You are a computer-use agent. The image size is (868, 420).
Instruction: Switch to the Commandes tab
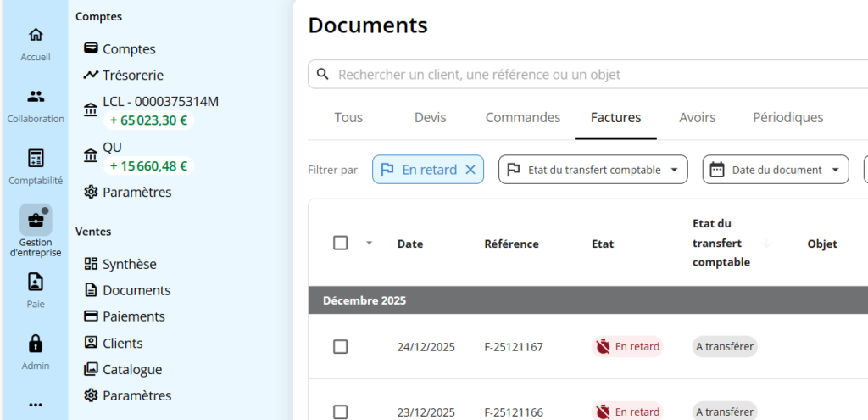click(523, 117)
